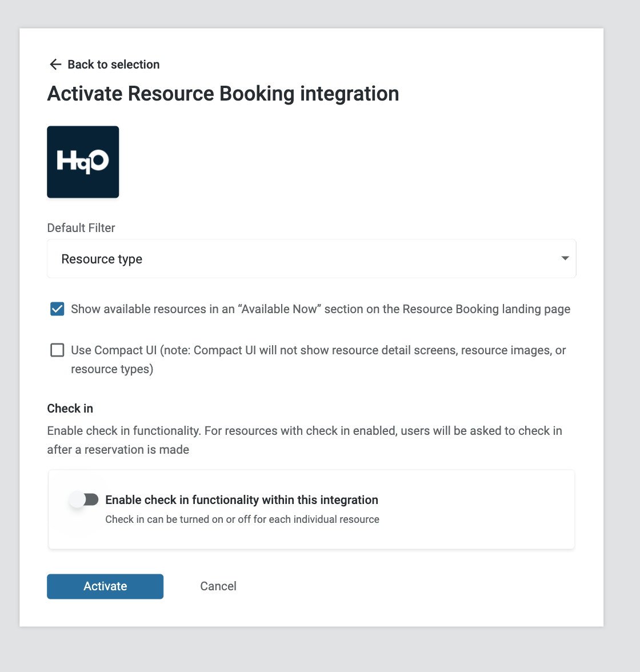Go back via 'Back to selection' text

[x=114, y=64]
